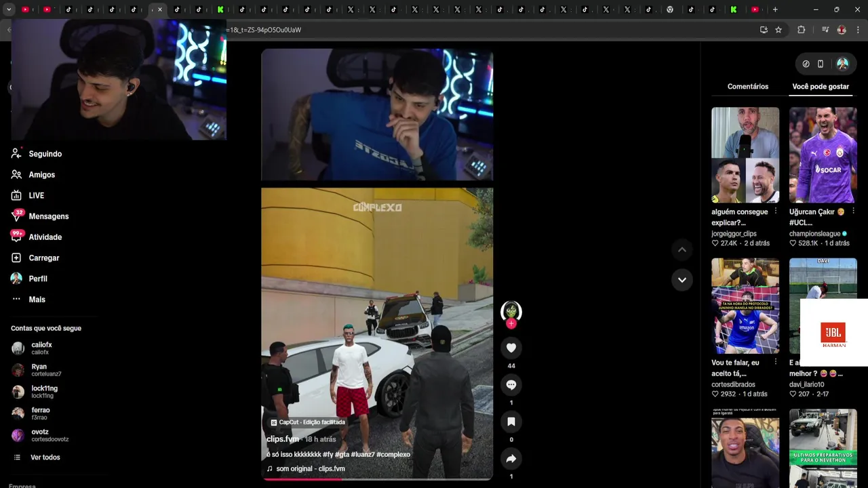The image size is (868, 488).
Task: Open Chrome three-dot menu
Action: pyautogui.click(x=859, y=30)
